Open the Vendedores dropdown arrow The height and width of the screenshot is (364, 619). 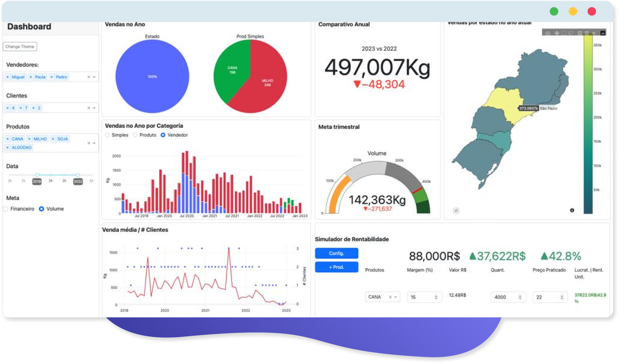click(x=94, y=77)
